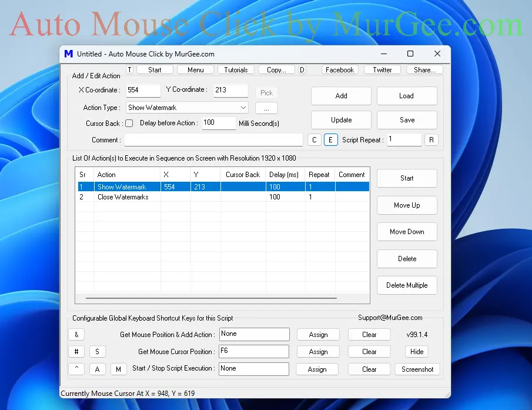
Task: Click the top toolbar Start button
Action: point(155,70)
